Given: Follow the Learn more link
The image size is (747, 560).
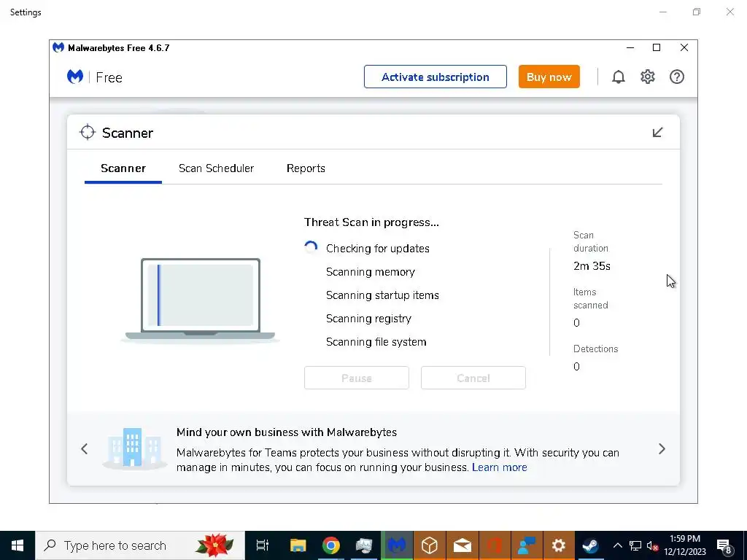Looking at the screenshot, I should click(499, 467).
